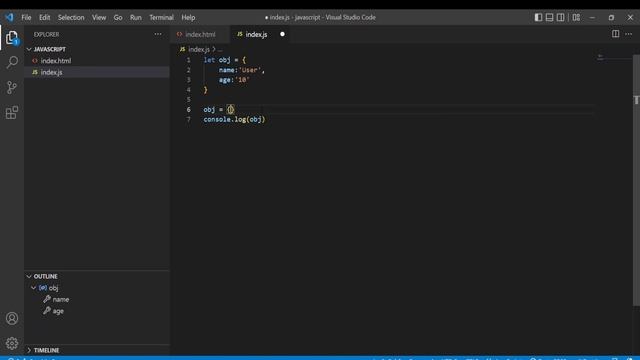Open editor More Actions ellipsis
Image resolution: width=640 pixels, height=360 pixels.
coord(629,34)
